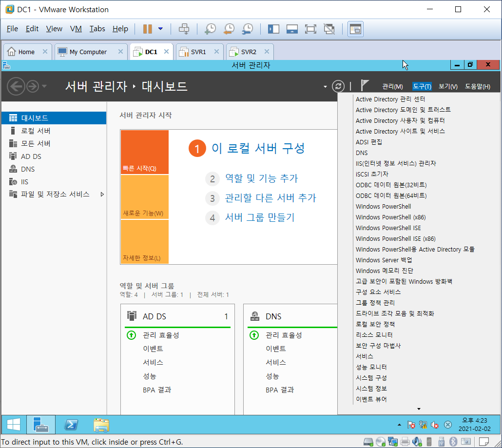Open dropdown arrow left of refresh
The width and height of the screenshot is (502, 448).
[325, 86]
